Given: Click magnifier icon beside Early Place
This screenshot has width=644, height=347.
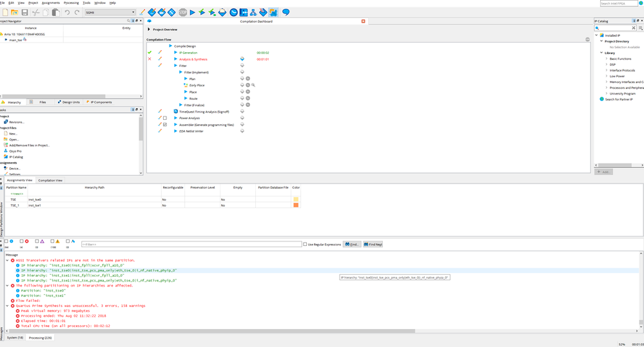Looking at the screenshot, I should [253, 85].
